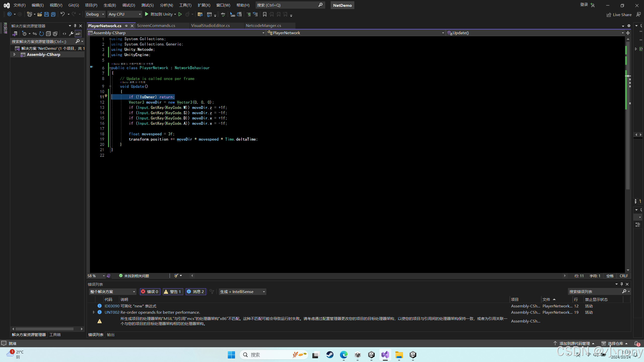Open the Git(G) menu
644x362 pixels.
tap(73, 5)
